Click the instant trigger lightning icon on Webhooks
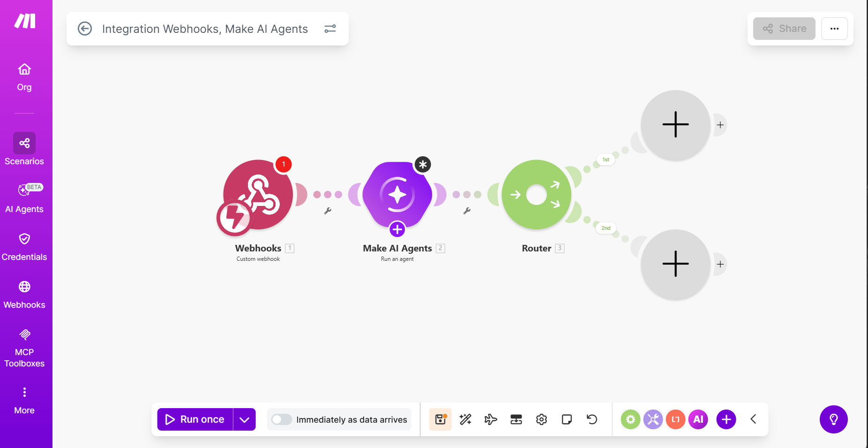Screen dimensions: 868x448 pyautogui.click(x=234, y=218)
